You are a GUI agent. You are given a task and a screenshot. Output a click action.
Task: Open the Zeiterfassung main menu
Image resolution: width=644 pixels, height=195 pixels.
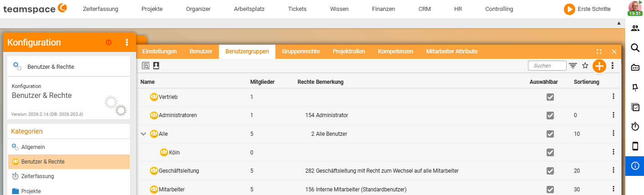click(x=101, y=9)
